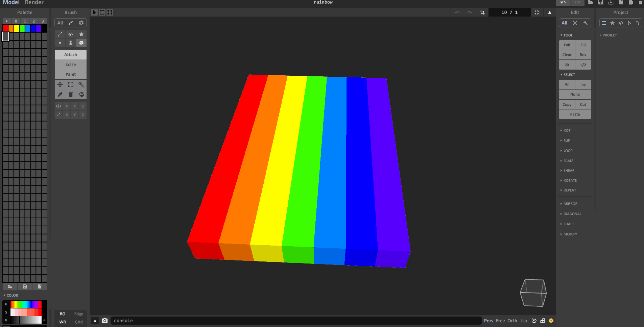Collapse the SELECT section
This screenshot has width=644, height=327.
[568, 75]
